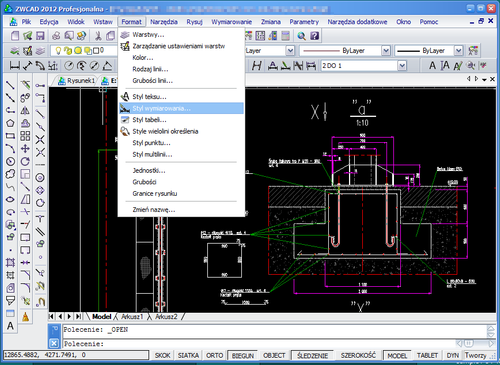Choose Granice rysunku menu entry
This screenshot has height=365, width=500.
[181, 194]
